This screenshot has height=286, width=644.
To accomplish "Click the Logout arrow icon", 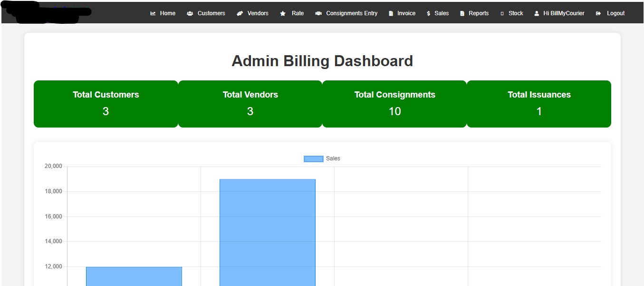I will click(x=598, y=13).
